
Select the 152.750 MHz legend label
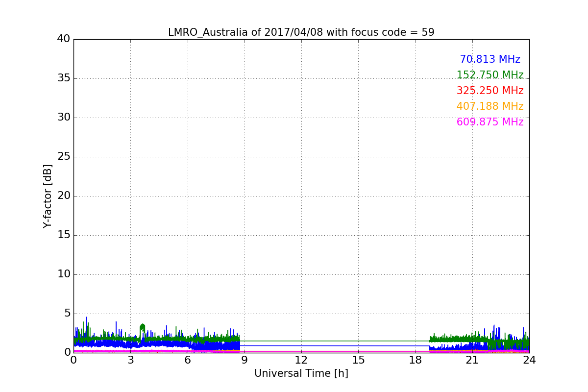point(490,75)
